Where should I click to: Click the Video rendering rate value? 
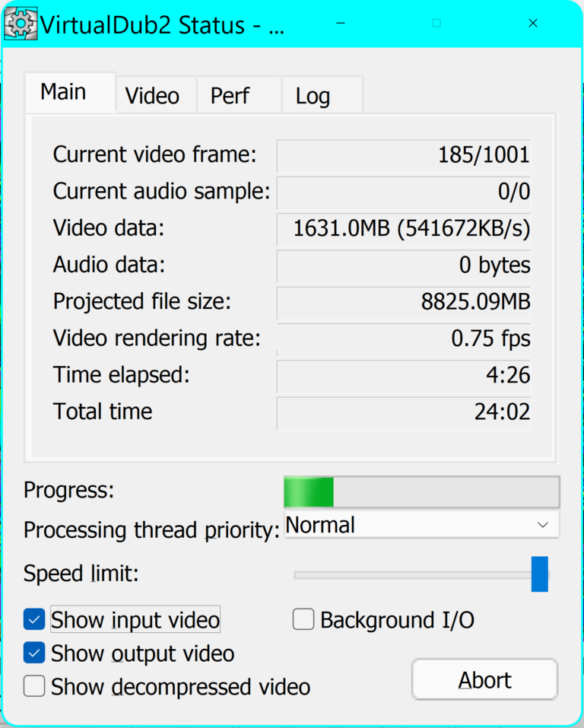click(x=404, y=339)
